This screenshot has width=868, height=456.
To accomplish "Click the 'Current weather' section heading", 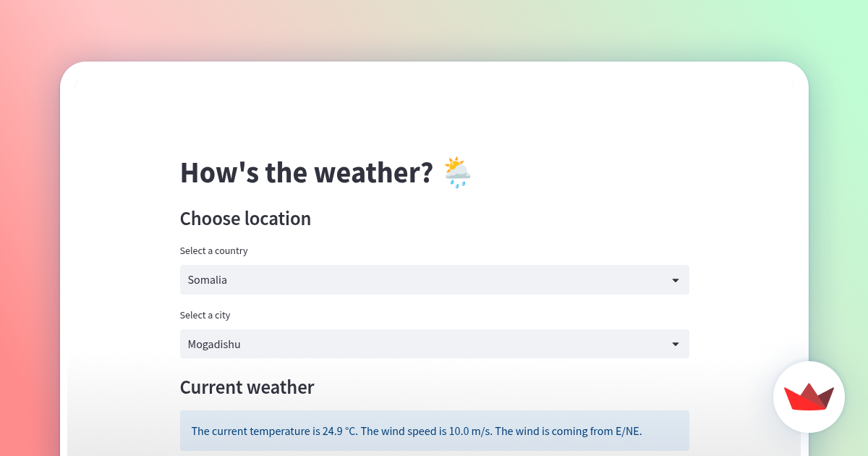I will (x=247, y=387).
